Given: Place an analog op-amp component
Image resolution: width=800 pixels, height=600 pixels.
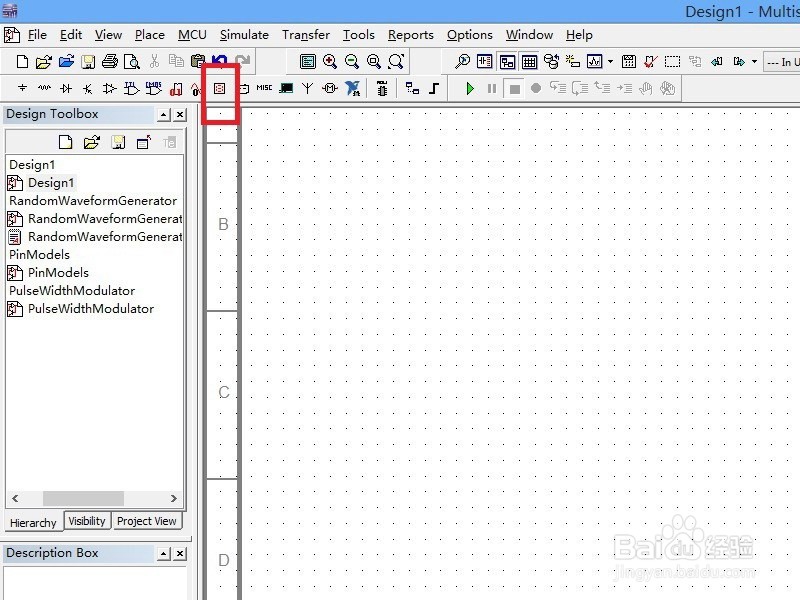Looking at the screenshot, I should (109, 89).
